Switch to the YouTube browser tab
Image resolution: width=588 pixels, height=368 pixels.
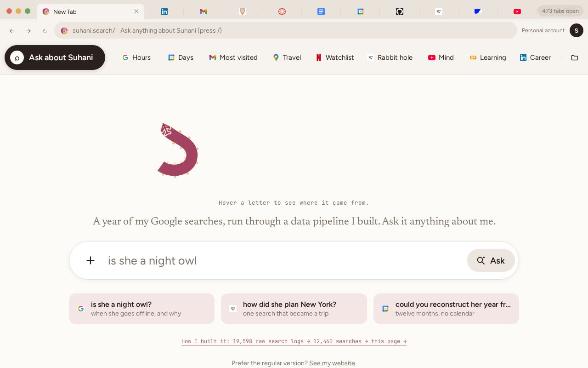(517, 11)
